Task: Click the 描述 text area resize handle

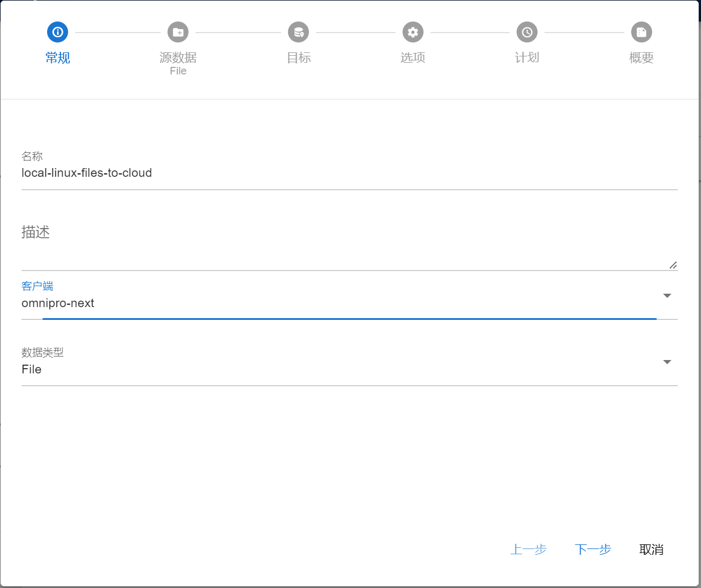Action: [673, 265]
